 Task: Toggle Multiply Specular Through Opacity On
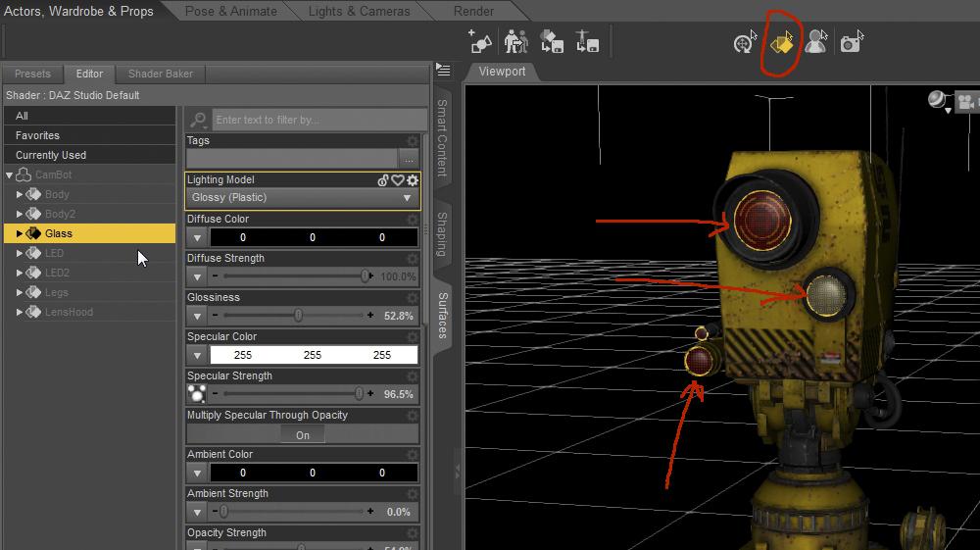pyautogui.click(x=303, y=435)
